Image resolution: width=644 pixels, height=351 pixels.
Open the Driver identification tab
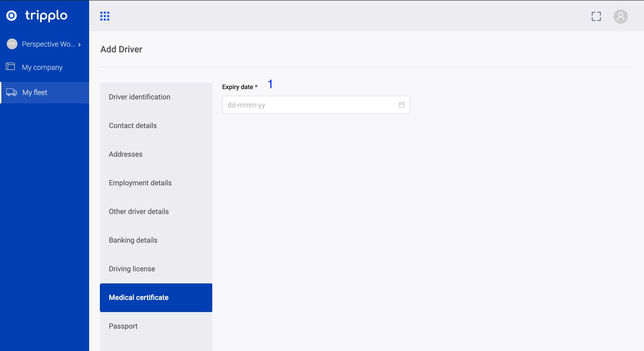[139, 97]
